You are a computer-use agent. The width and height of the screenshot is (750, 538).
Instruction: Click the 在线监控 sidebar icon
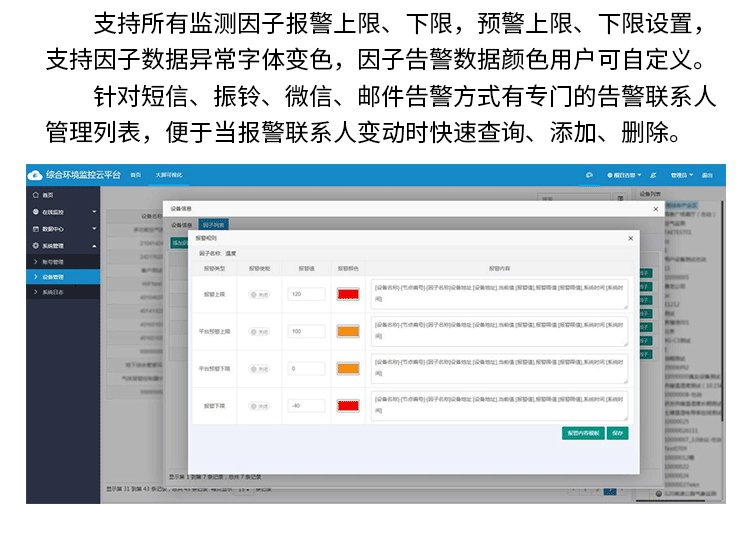(x=36, y=212)
